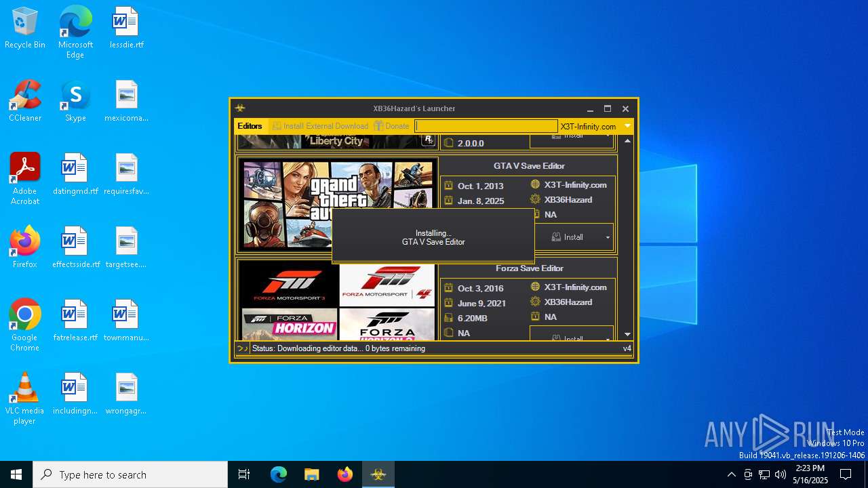Screen dimensions: 868x488
Task: Expand GTA V Install button dropdown arrow
Action: point(608,237)
